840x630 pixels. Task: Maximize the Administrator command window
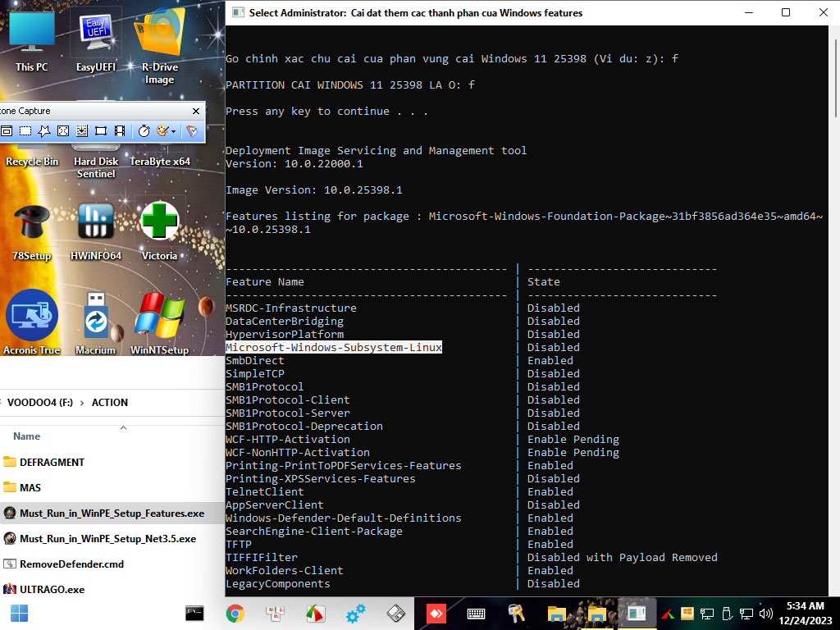786,13
